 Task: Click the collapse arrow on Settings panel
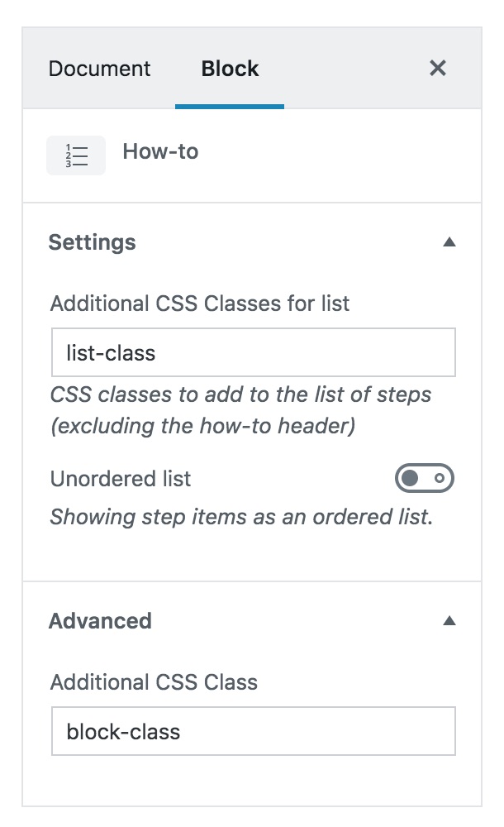click(449, 241)
